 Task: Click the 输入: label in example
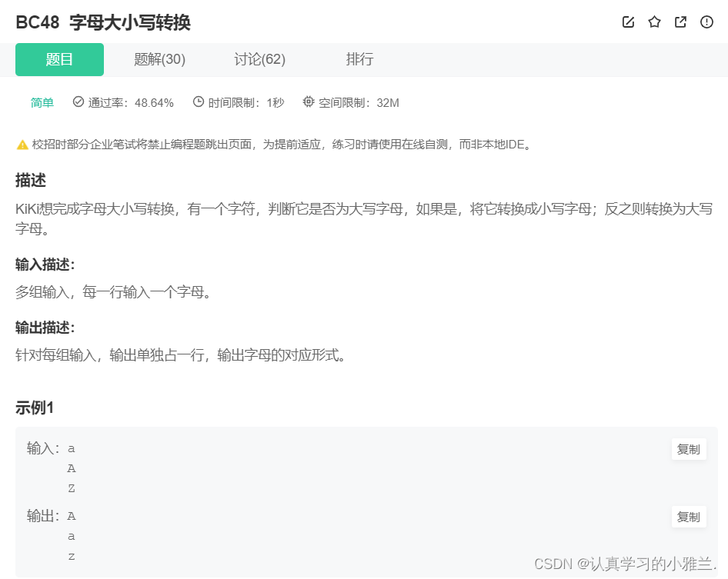click(x=43, y=448)
